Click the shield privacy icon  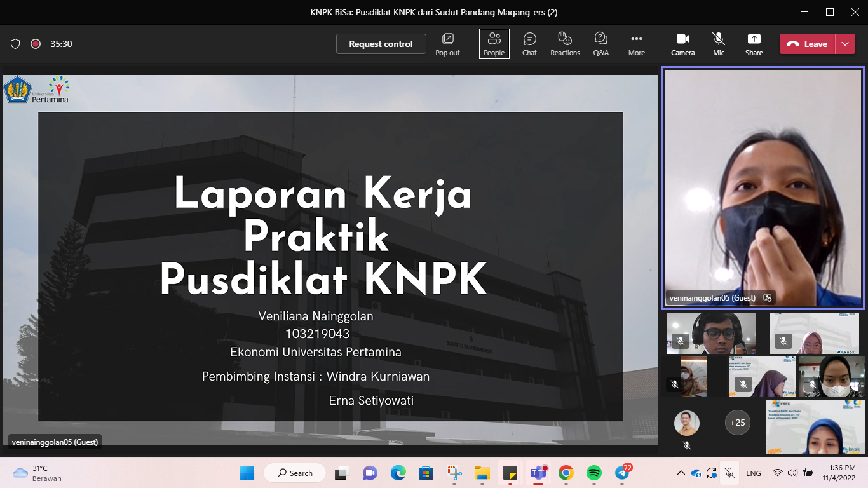pyautogui.click(x=15, y=44)
